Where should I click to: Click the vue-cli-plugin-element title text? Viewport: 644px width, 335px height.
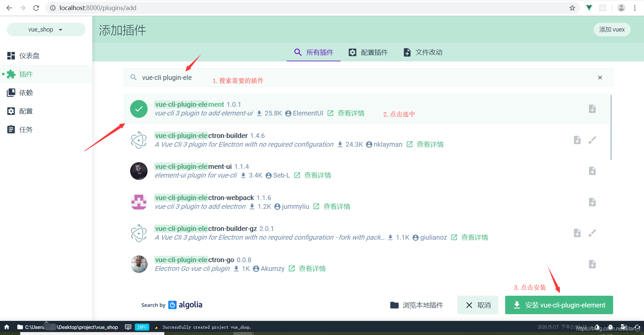pos(189,104)
